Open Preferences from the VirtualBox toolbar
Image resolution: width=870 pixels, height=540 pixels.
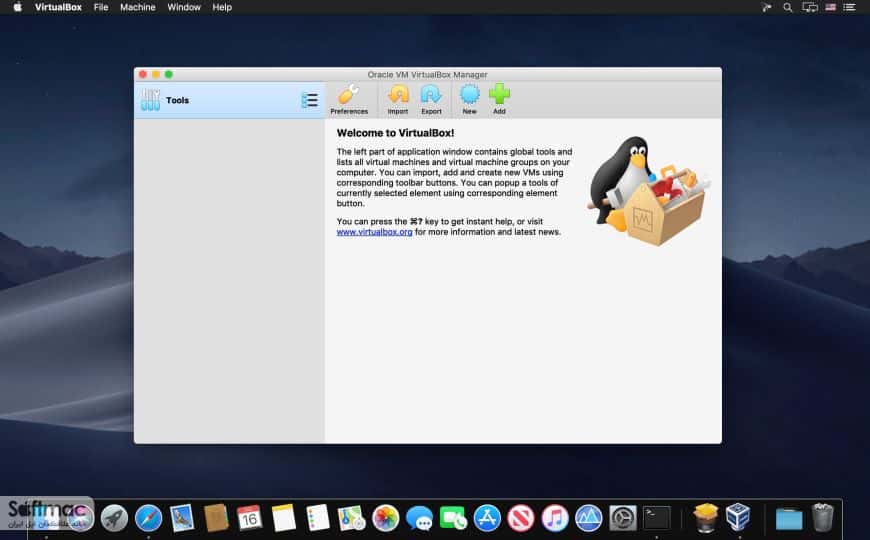click(349, 100)
